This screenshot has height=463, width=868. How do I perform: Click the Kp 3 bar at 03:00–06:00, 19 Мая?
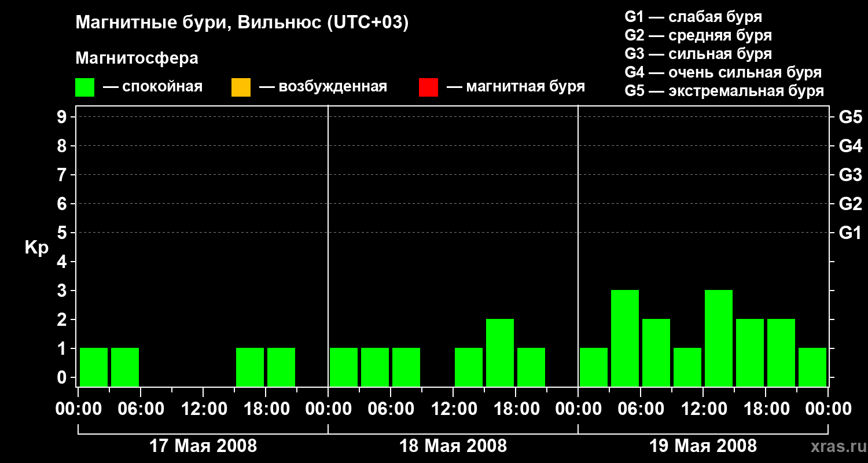pyautogui.click(x=625, y=338)
